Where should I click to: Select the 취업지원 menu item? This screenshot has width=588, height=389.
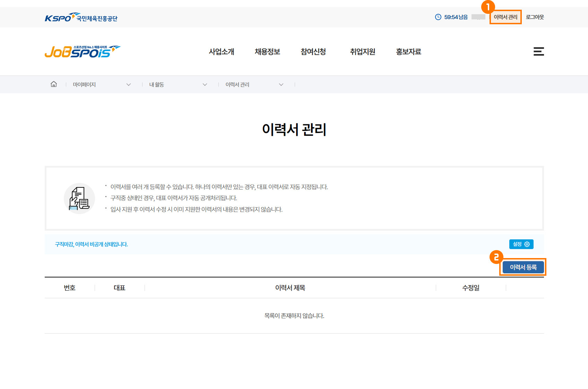point(362,52)
